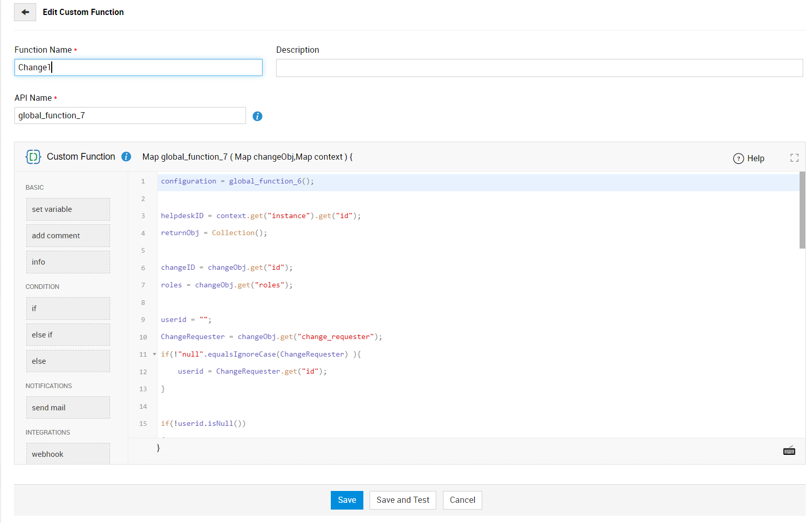The width and height of the screenshot is (812, 523).
Task: Select the 'webhook' integration block
Action: [68, 454]
